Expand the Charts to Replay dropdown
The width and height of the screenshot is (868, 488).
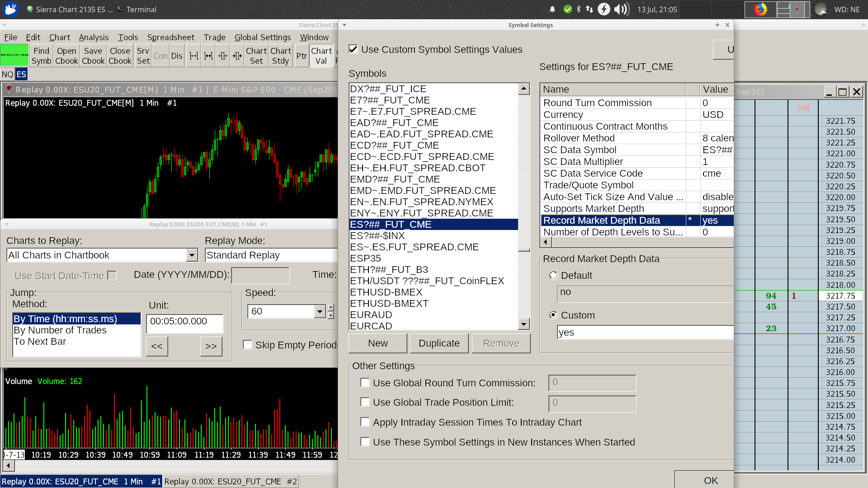pyautogui.click(x=192, y=255)
